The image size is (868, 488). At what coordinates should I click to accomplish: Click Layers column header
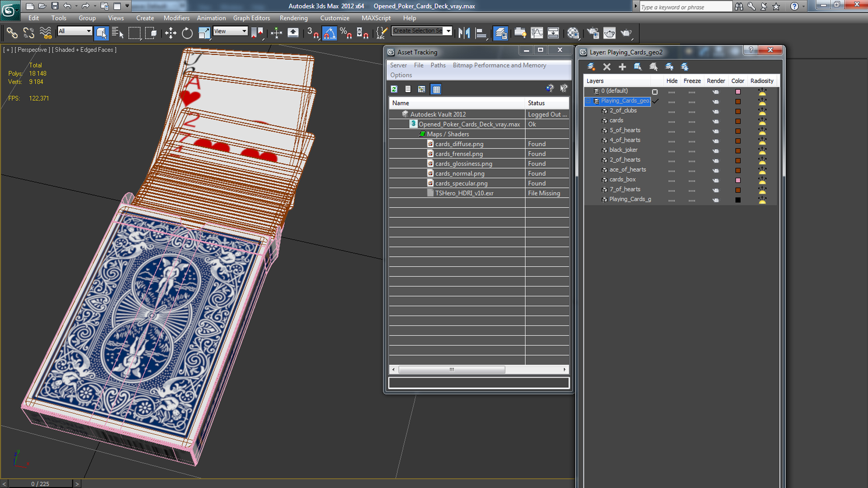[x=617, y=81]
